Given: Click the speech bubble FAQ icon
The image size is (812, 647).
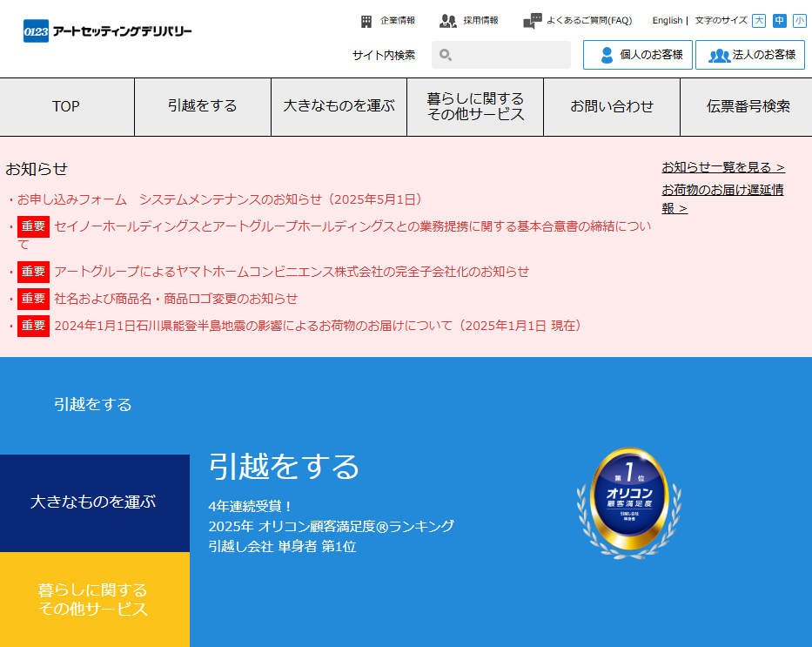Looking at the screenshot, I should 533,21.
